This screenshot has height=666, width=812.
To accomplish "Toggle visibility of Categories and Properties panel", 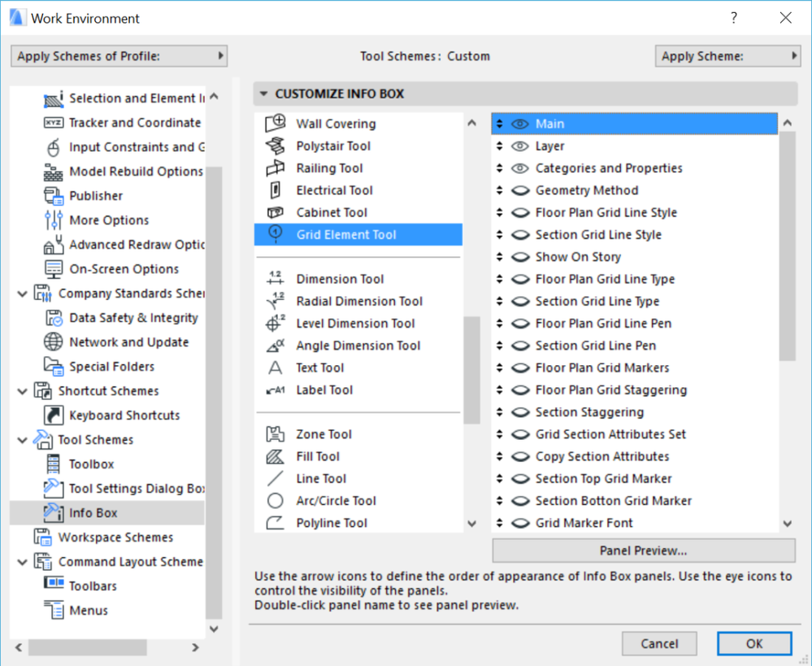I will pyautogui.click(x=520, y=168).
